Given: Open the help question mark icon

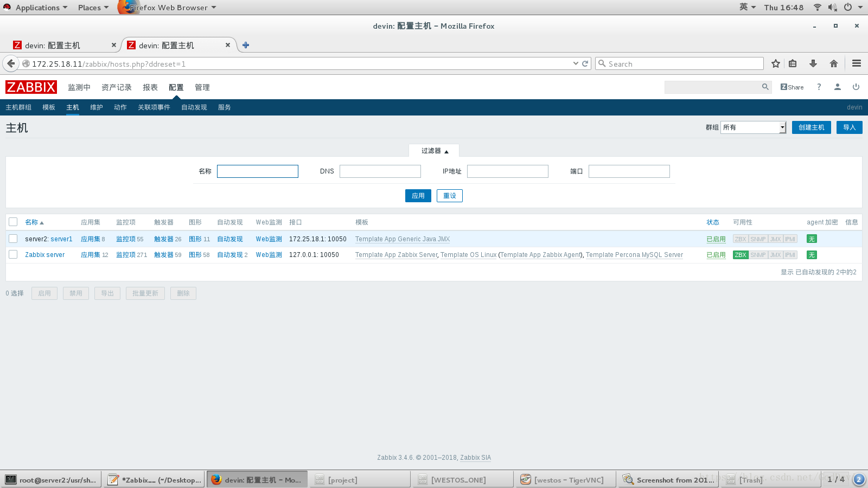Looking at the screenshot, I should pyautogui.click(x=819, y=87).
